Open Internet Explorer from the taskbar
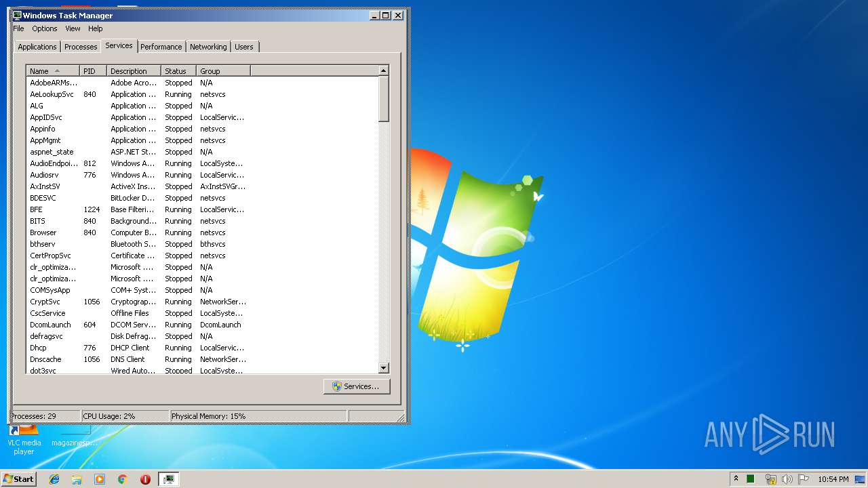The width and height of the screenshot is (868, 488). point(54,479)
